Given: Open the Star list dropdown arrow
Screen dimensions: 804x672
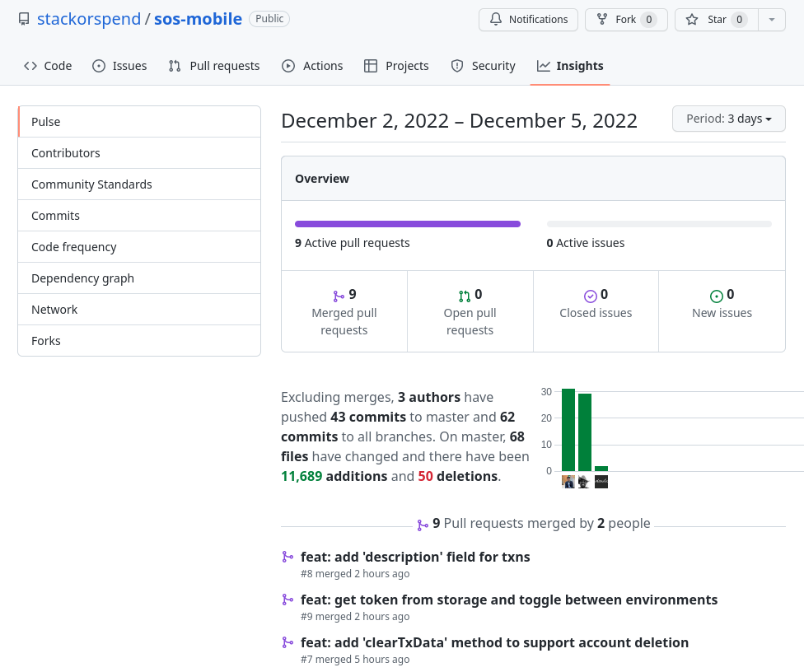Looking at the screenshot, I should (771, 19).
